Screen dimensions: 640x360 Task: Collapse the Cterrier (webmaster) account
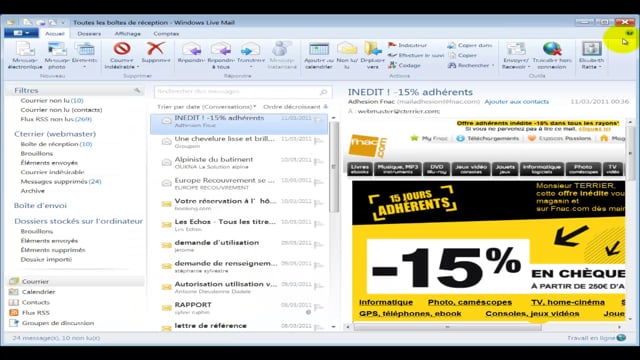[55, 134]
